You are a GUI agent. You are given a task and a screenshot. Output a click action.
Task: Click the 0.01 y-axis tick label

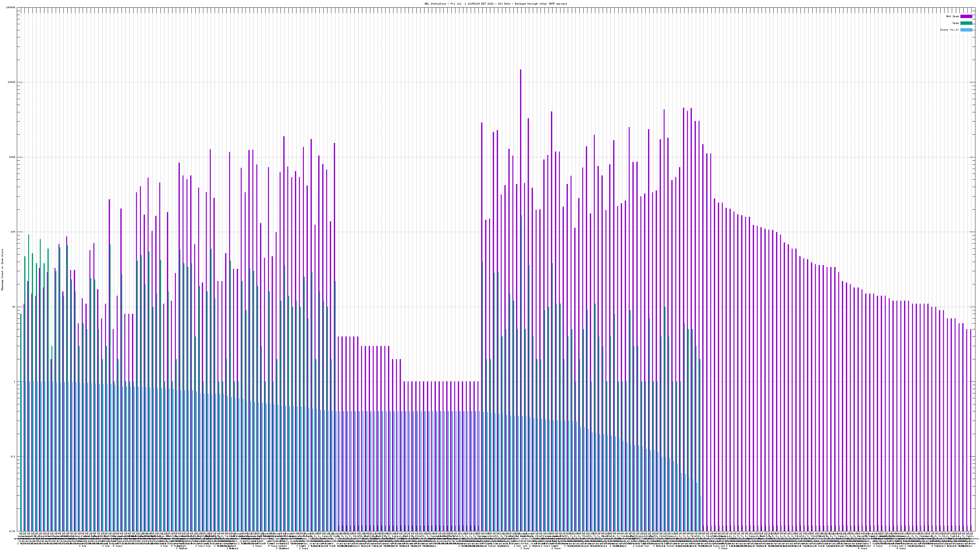pyautogui.click(x=12, y=531)
